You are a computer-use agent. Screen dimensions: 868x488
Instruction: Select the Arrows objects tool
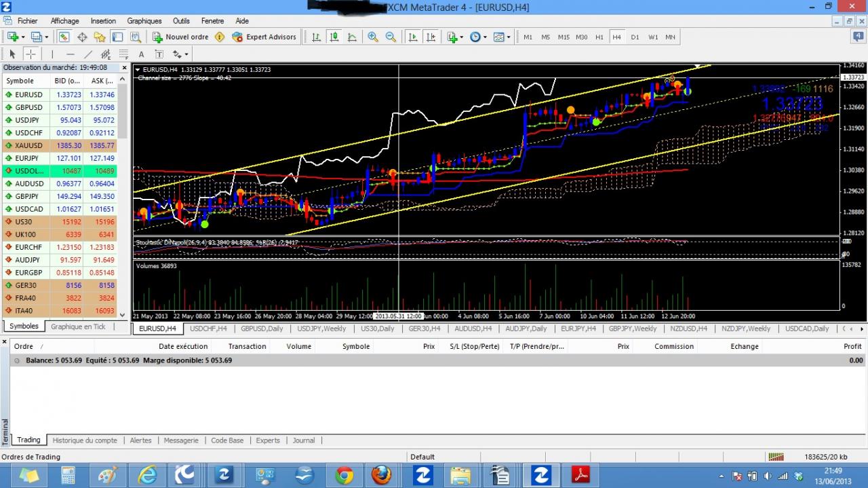pyautogui.click(x=177, y=54)
